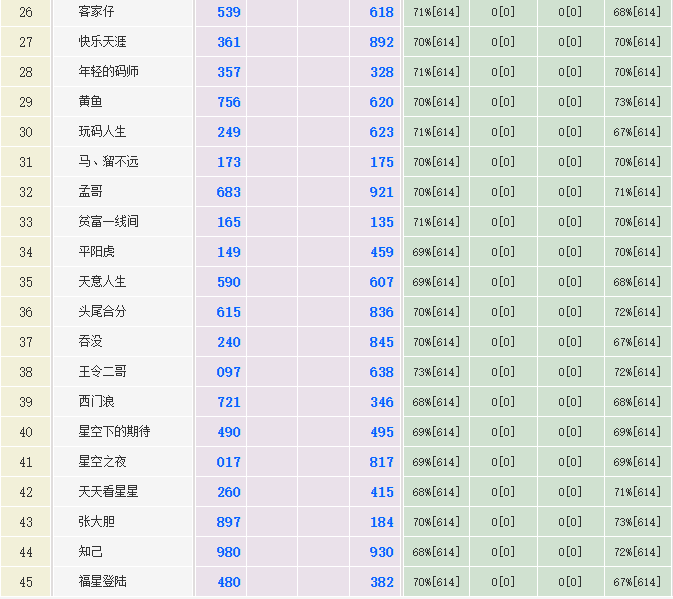Select the 平阳虎 name cell

click(97, 252)
